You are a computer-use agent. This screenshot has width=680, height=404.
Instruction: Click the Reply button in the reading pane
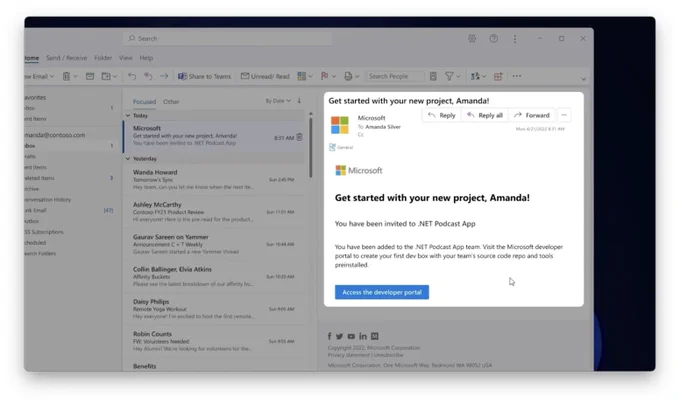(441, 115)
